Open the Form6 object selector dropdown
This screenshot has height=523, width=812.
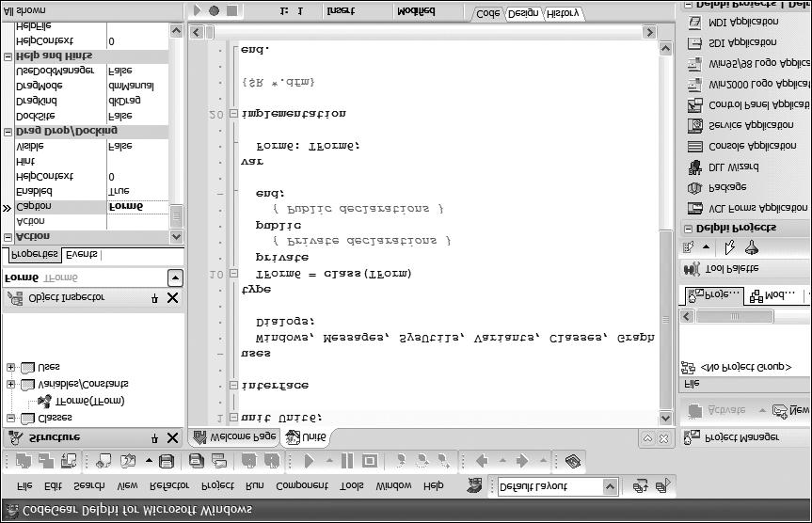[x=176, y=278]
